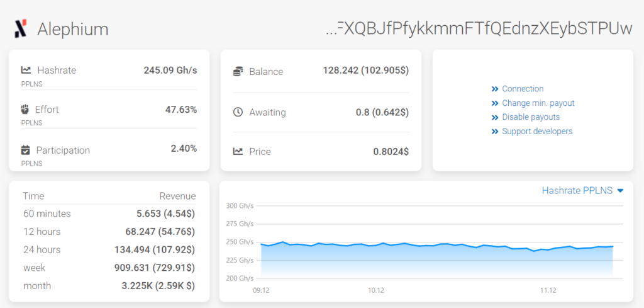
Task: Click the 12 hours row label
Action: pos(42,232)
